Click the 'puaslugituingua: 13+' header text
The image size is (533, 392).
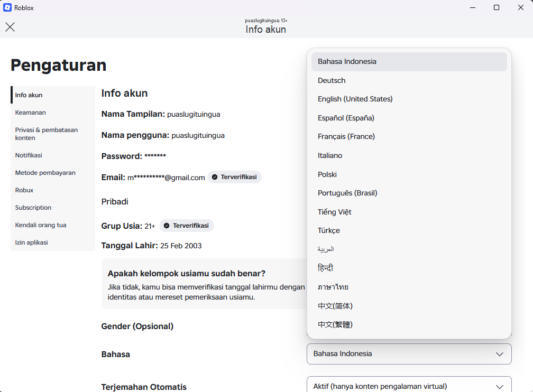[266, 21]
